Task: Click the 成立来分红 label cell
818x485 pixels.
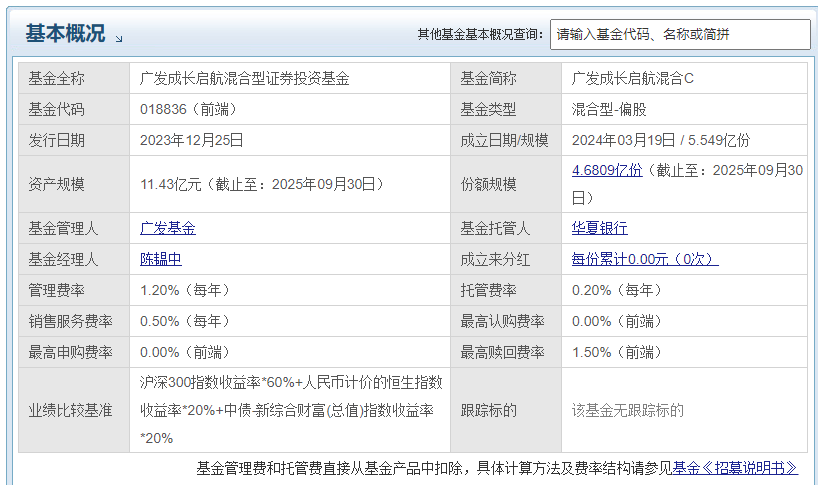Action: tap(506, 259)
